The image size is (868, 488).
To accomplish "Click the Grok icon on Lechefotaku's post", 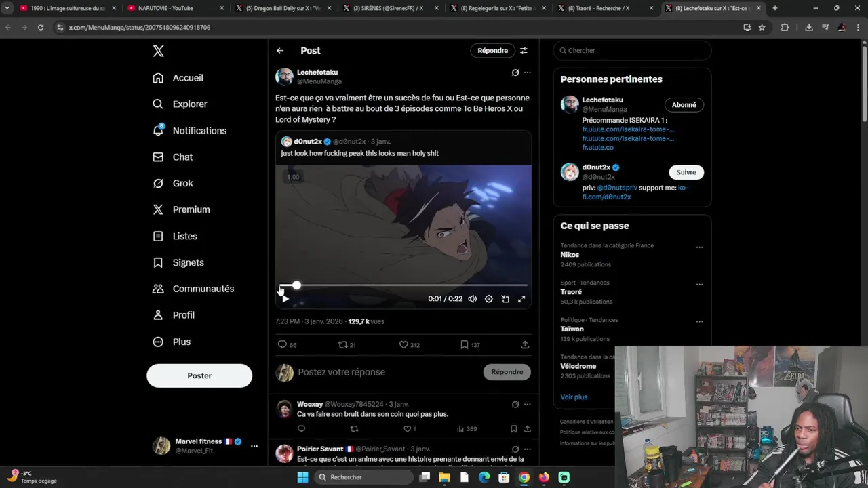I will (x=515, y=73).
